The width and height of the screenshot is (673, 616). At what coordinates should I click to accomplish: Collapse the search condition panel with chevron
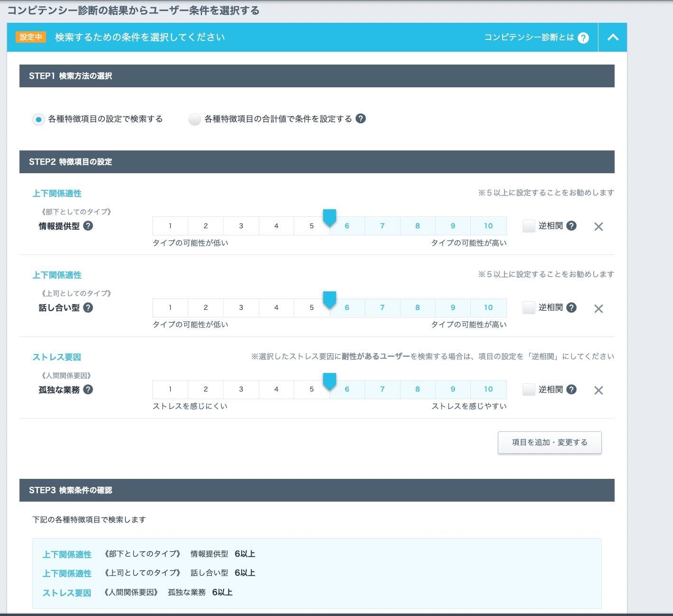pyautogui.click(x=613, y=37)
